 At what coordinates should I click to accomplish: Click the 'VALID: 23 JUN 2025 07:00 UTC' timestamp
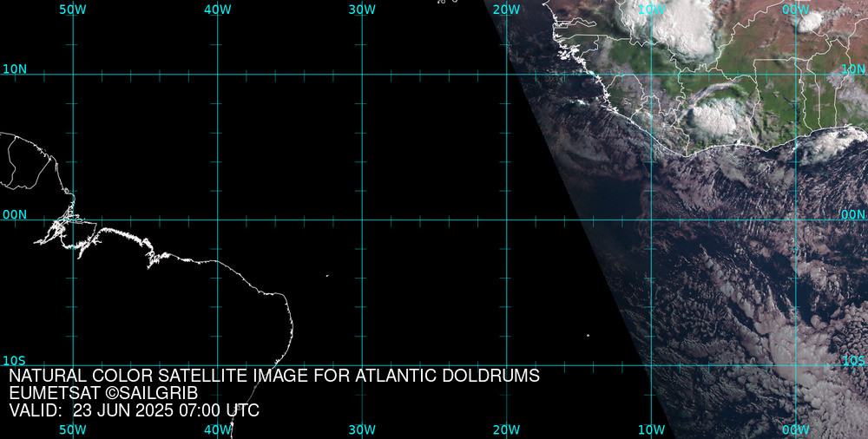134,410
